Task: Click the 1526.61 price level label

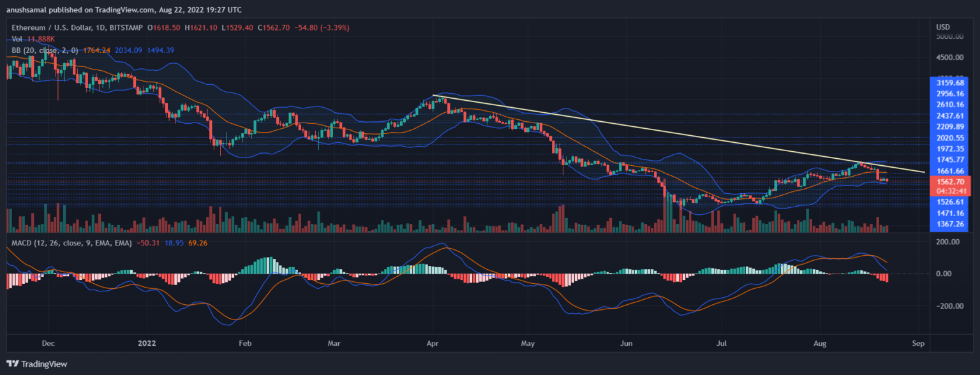Action: [x=950, y=202]
